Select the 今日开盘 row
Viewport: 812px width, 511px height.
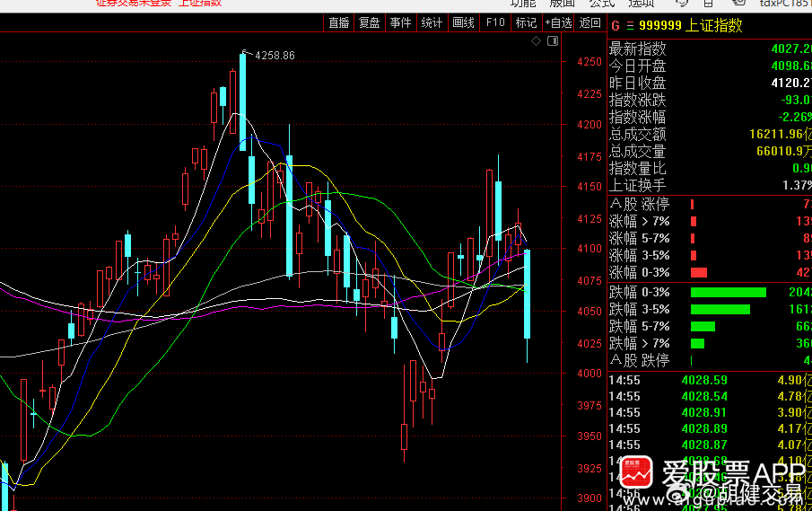pos(710,66)
